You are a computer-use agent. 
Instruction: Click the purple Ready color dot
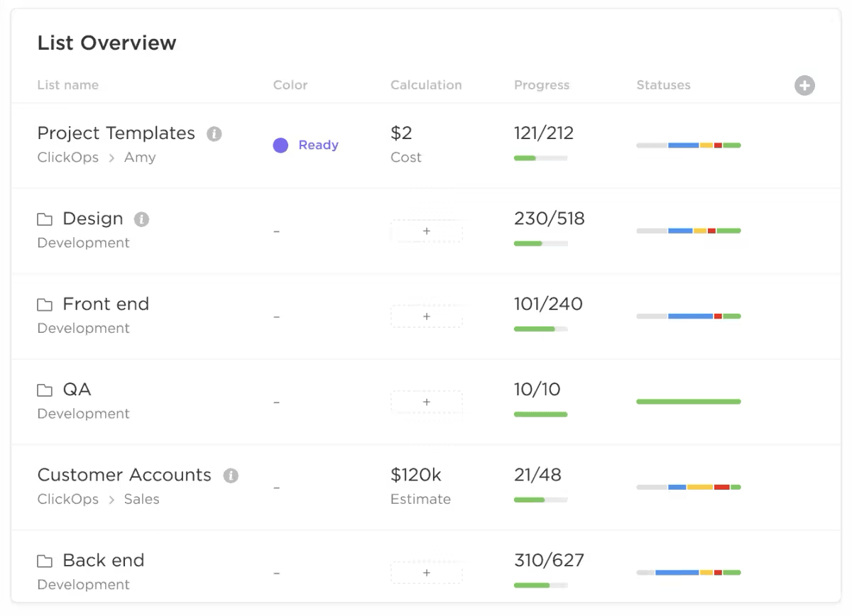pos(280,145)
